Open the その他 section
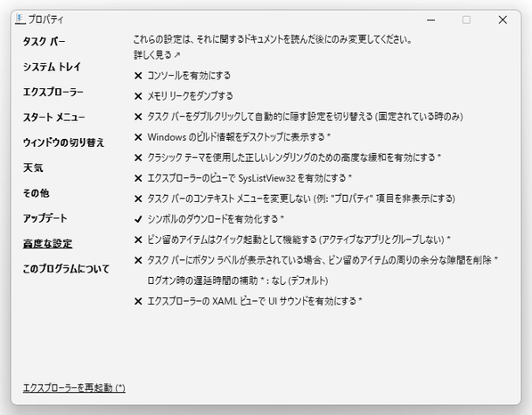 point(36,193)
